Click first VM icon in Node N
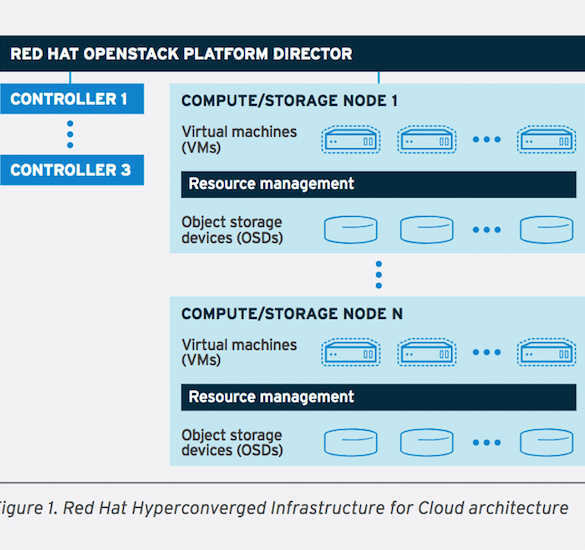This screenshot has width=585, height=550. coord(351,352)
